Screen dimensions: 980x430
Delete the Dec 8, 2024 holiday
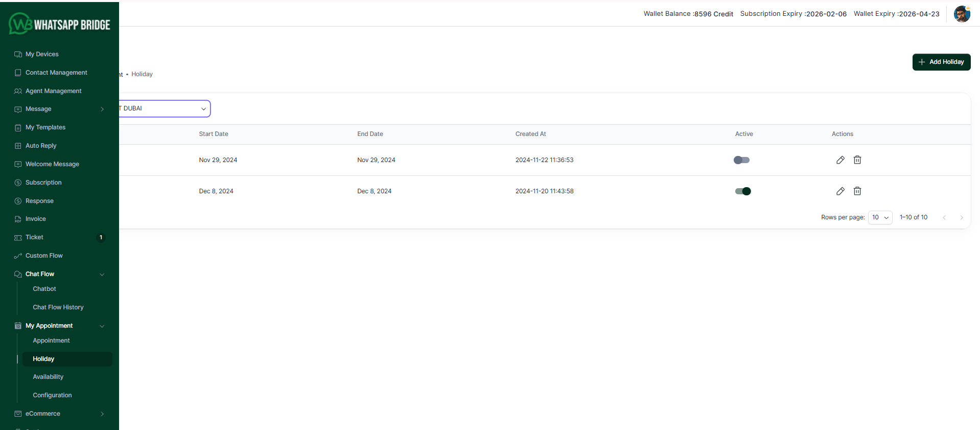point(857,191)
